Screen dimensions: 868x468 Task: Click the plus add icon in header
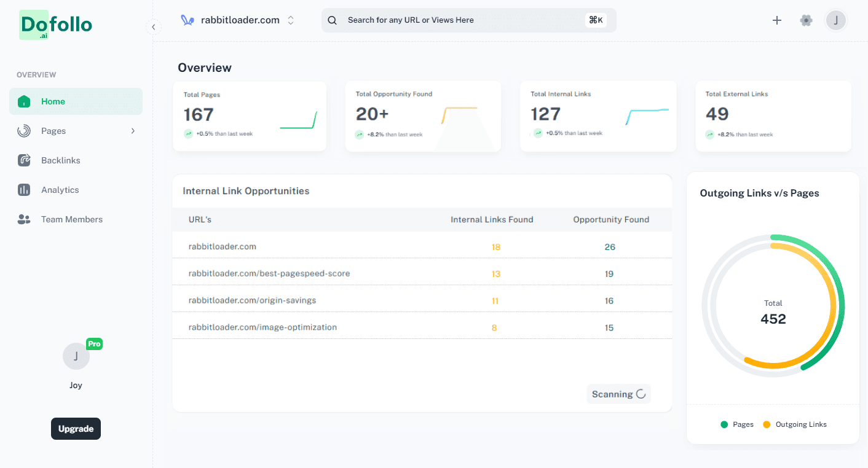click(777, 20)
